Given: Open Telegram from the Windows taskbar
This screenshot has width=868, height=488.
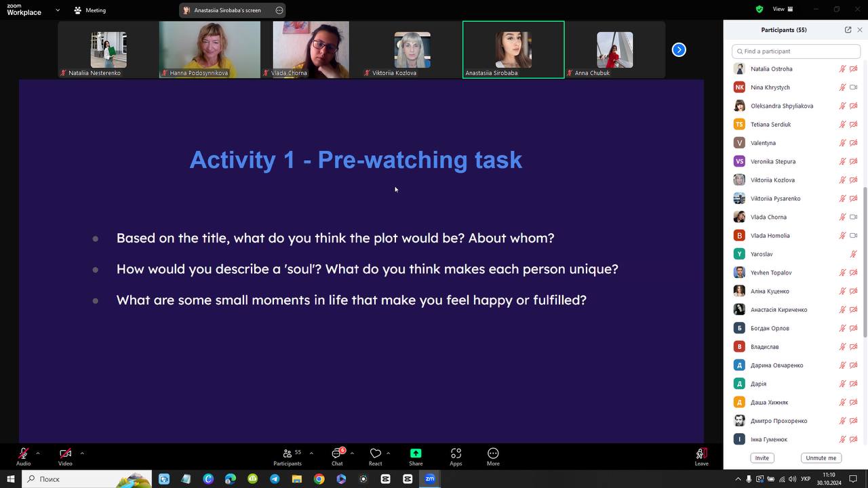Looking at the screenshot, I should coord(275,479).
